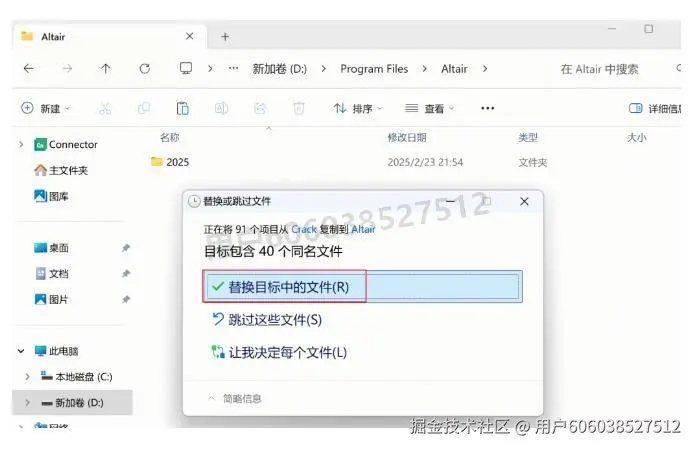Screen dimensions: 694x449
Task: Toggle the 详细信息 details pane
Action: point(655,108)
